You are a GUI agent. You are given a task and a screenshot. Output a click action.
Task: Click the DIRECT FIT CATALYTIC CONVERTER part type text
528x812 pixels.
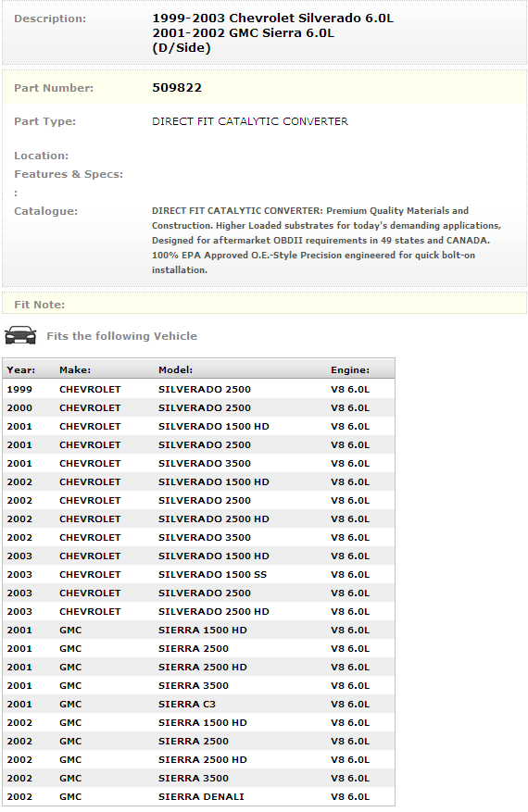(x=250, y=121)
